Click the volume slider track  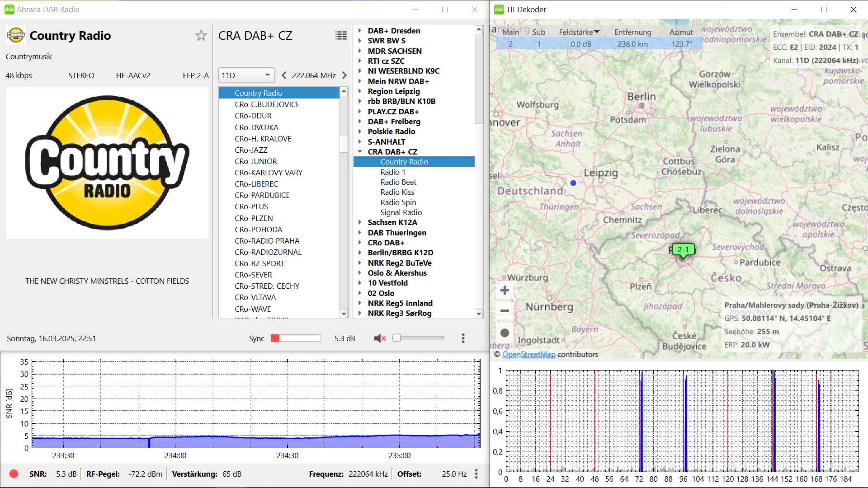coord(420,338)
